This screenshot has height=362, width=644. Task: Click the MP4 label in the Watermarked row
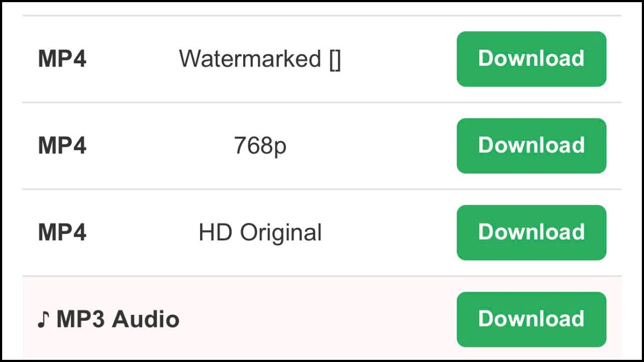pos(62,59)
